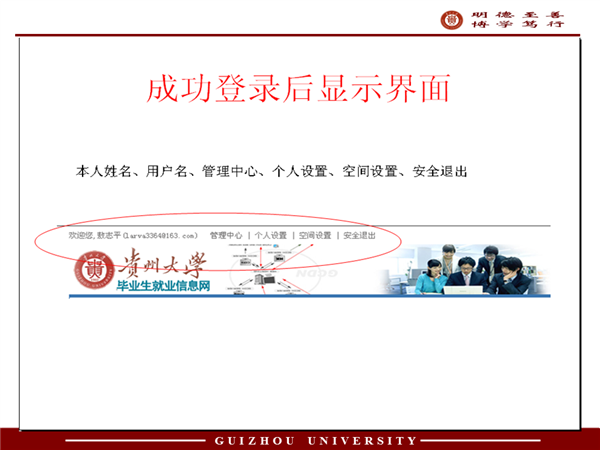
Task: Select the 空间设置 link
Action: pyautogui.click(x=314, y=235)
